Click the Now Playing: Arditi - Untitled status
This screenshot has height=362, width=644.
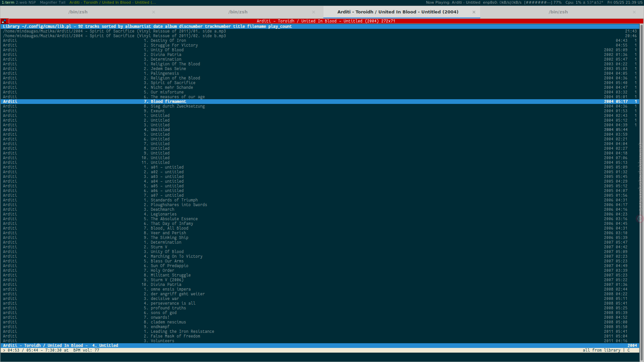(453, 2)
